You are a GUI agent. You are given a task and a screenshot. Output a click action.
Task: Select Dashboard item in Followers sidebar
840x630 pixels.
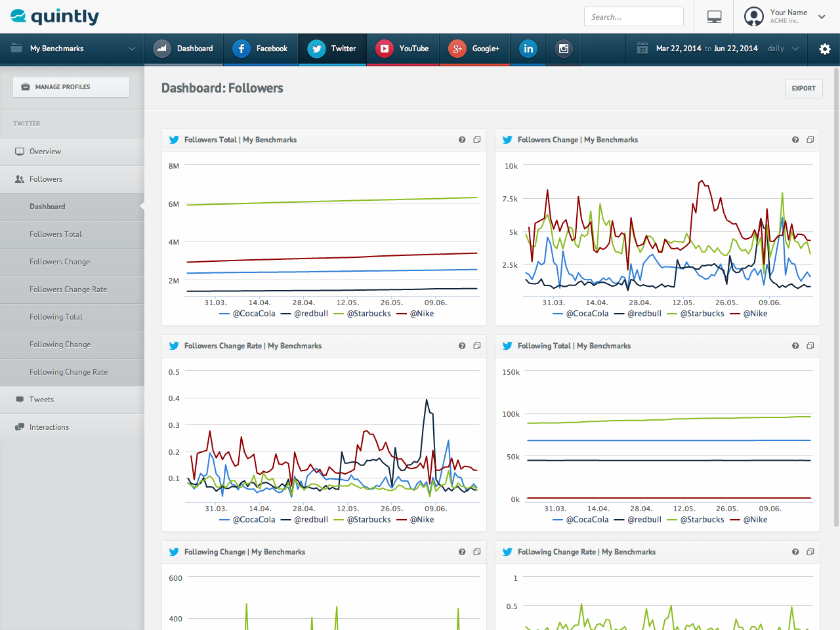tap(72, 207)
